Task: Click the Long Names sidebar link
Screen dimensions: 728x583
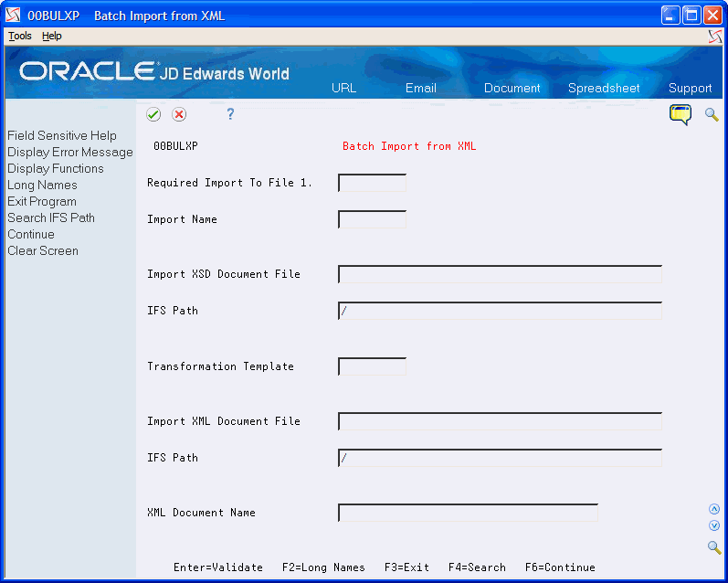Action: pos(42,185)
